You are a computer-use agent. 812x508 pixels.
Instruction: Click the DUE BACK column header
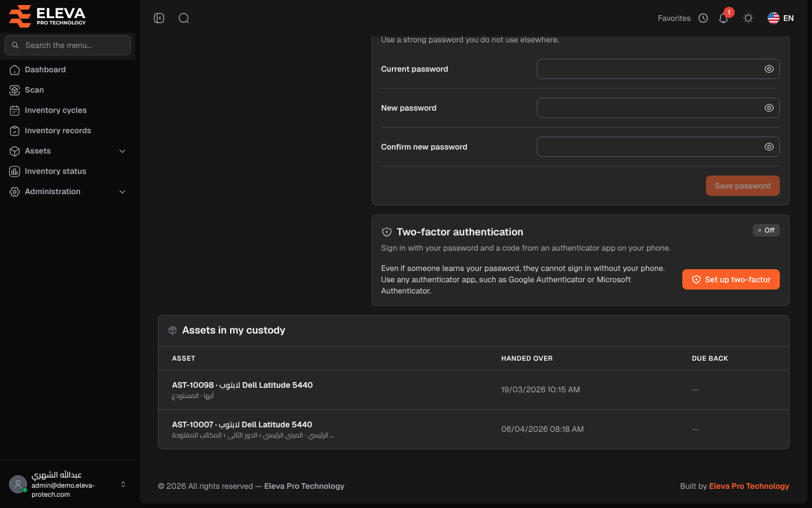pyautogui.click(x=710, y=358)
